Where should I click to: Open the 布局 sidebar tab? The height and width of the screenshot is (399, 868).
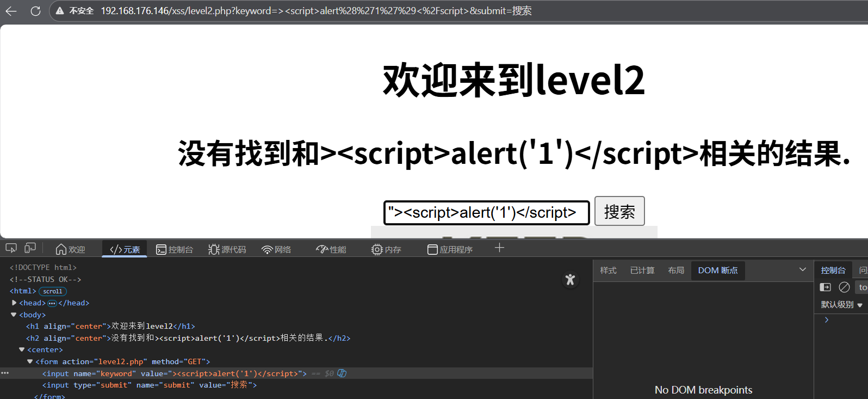(x=676, y=271)
